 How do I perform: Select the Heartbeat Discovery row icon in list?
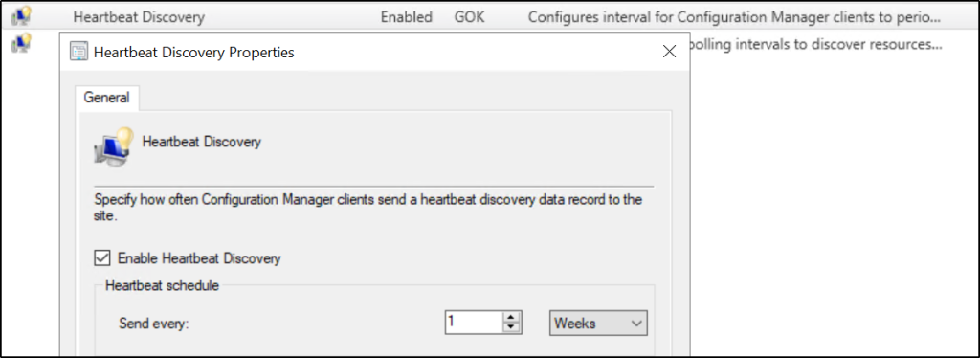21,15
